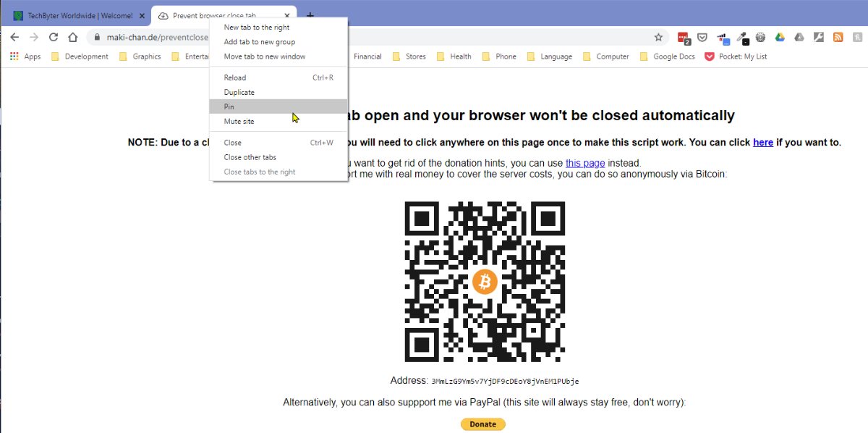Open the Graphics bookmarks folder

point(140,56)
